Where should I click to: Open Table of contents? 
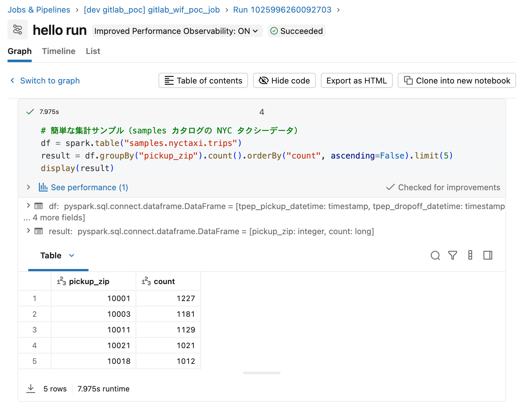pyautogui.click(x=203, y=81)
